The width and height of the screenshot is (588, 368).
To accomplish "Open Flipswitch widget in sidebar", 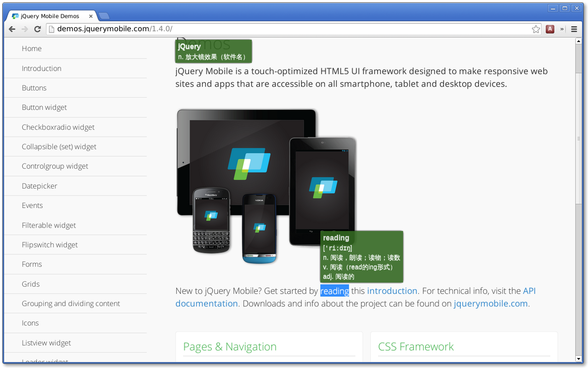I will [75, 245].
